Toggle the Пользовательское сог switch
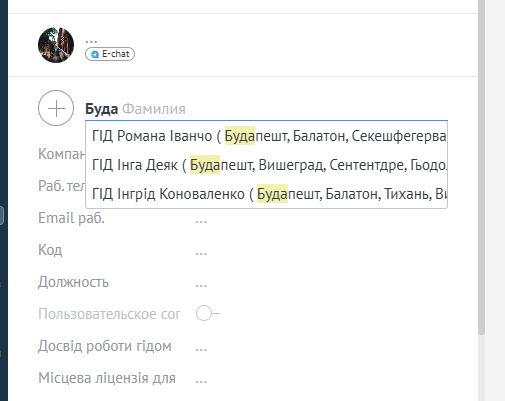This screenshot has height=401, width=505. click(x=208, y=314)
